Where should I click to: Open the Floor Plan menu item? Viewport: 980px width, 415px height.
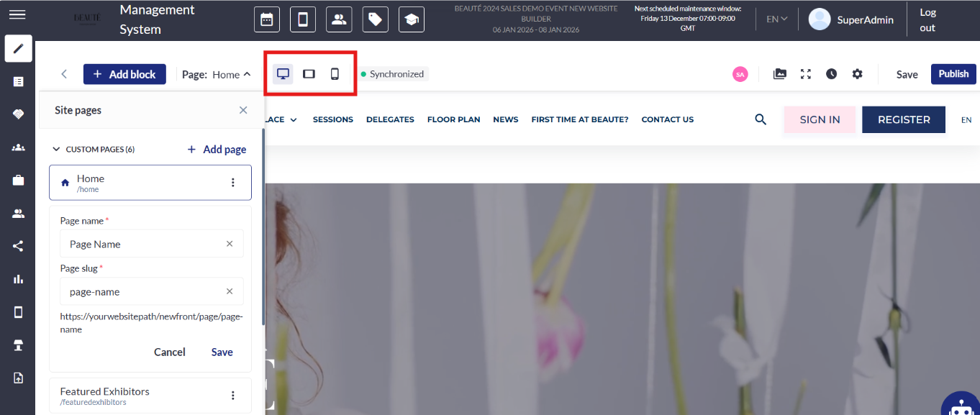pos(453,119)
